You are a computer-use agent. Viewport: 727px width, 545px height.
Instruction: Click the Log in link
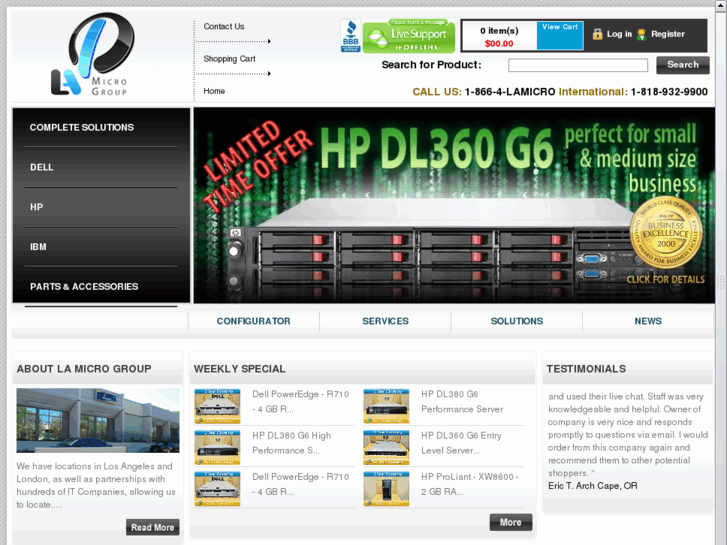point(619,34)
